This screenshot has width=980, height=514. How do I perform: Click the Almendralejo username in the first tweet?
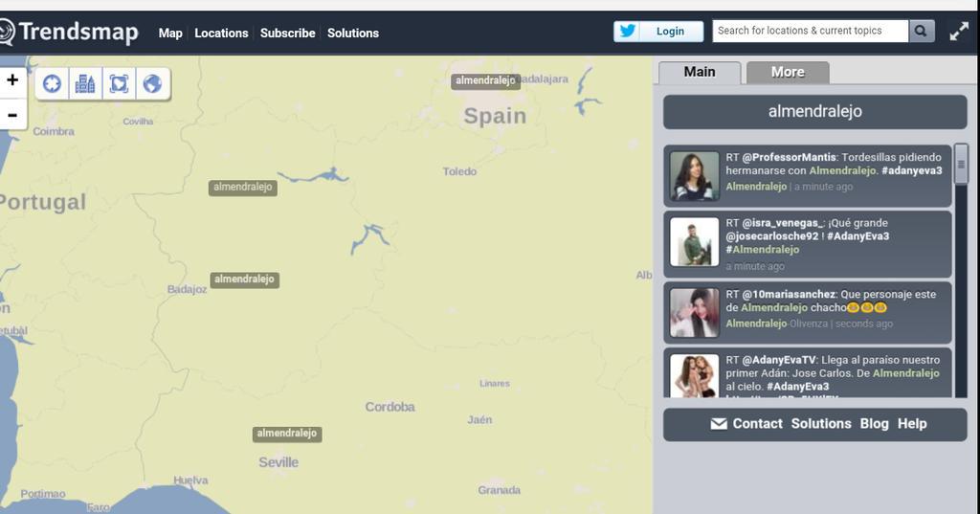click(756, 187)
